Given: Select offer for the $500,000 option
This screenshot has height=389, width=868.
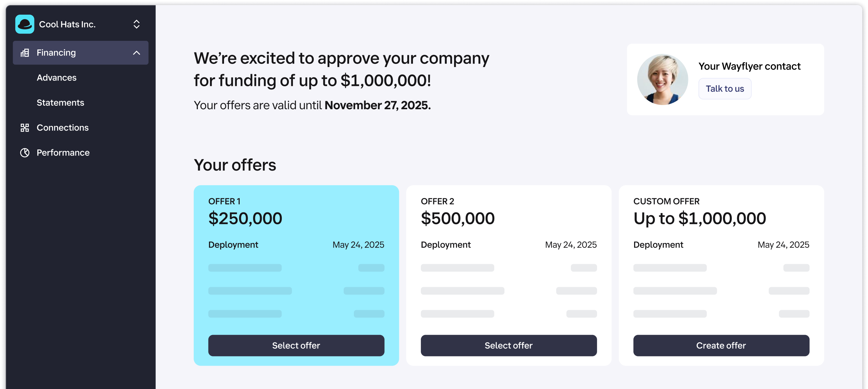Looking at the screenshot, I should point(508,345).
